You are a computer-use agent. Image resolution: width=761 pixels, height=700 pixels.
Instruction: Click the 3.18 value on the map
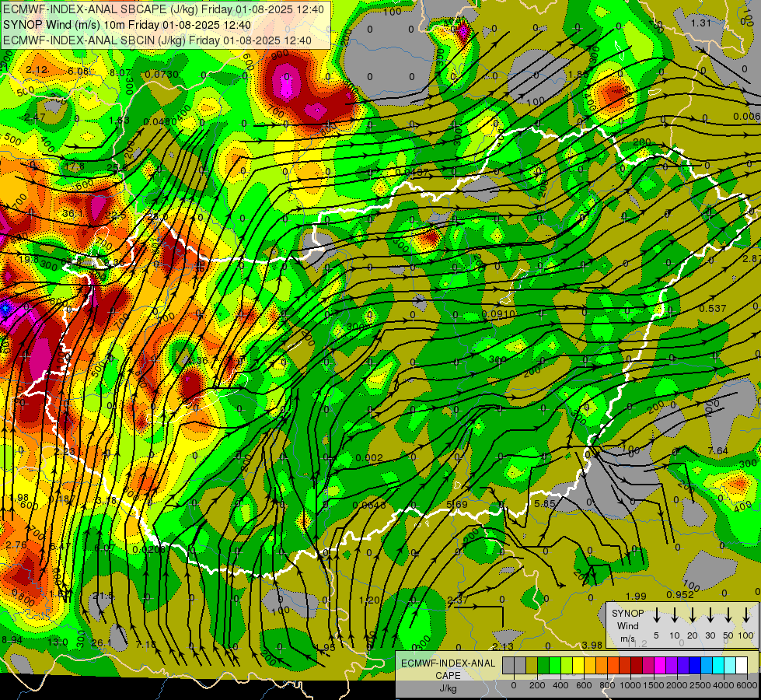click(x=106, y=501)
